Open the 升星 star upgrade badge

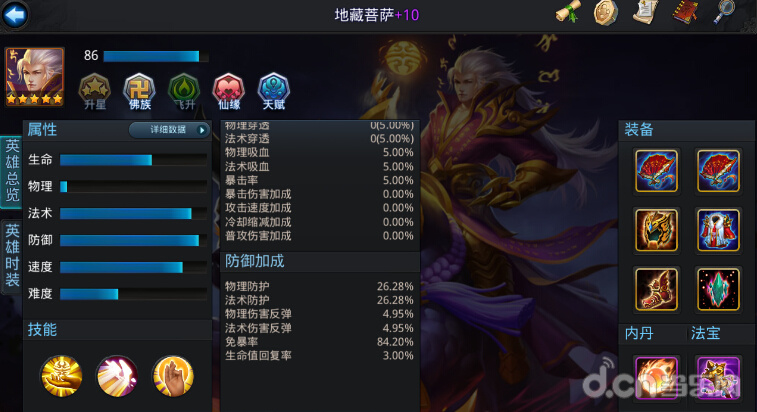coord(95,91)
